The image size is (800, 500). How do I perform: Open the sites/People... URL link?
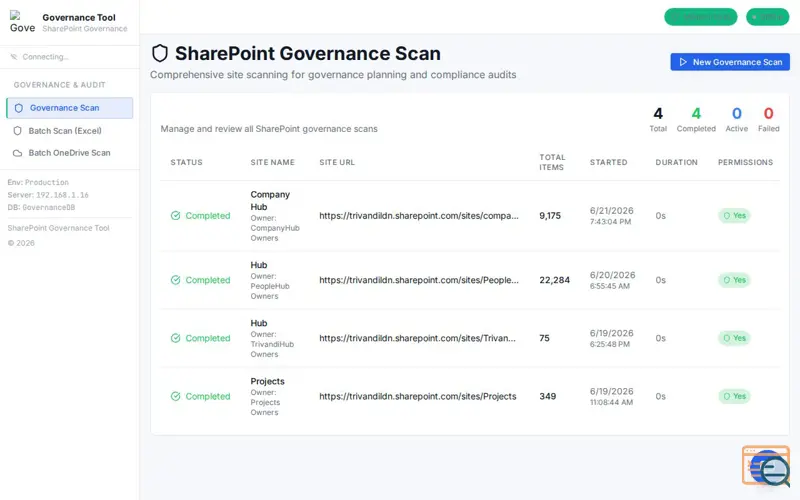(x=419, y=280)
